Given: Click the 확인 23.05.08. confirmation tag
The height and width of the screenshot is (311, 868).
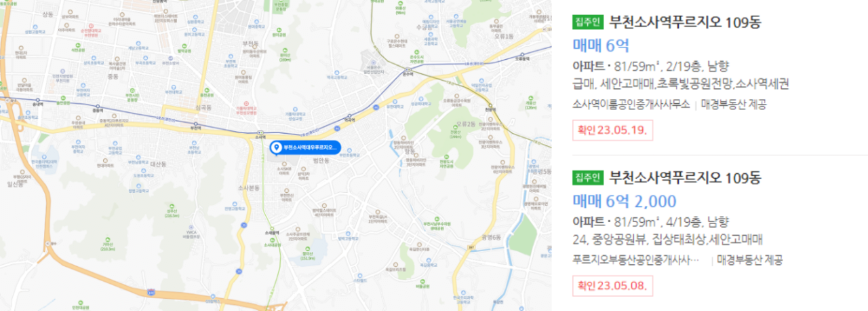Looking at the screenshot, I should [612, 285].
